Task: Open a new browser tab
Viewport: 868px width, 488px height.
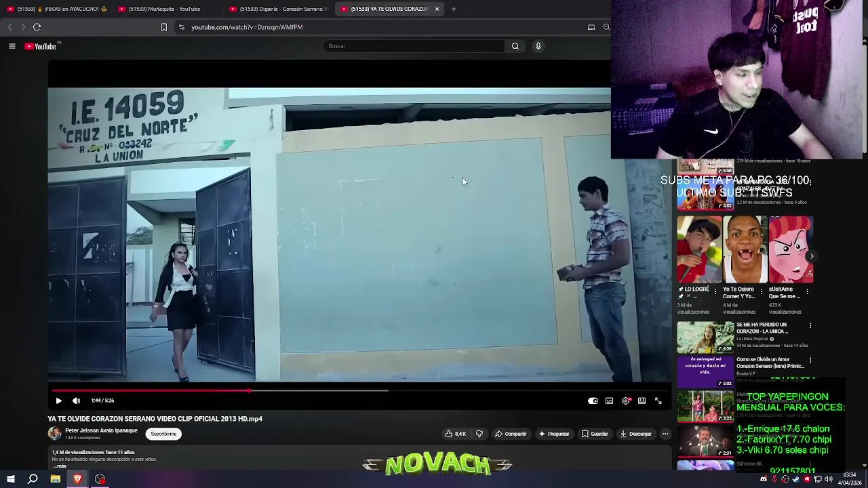Action: pyautogui.click(x=454, y=9)
